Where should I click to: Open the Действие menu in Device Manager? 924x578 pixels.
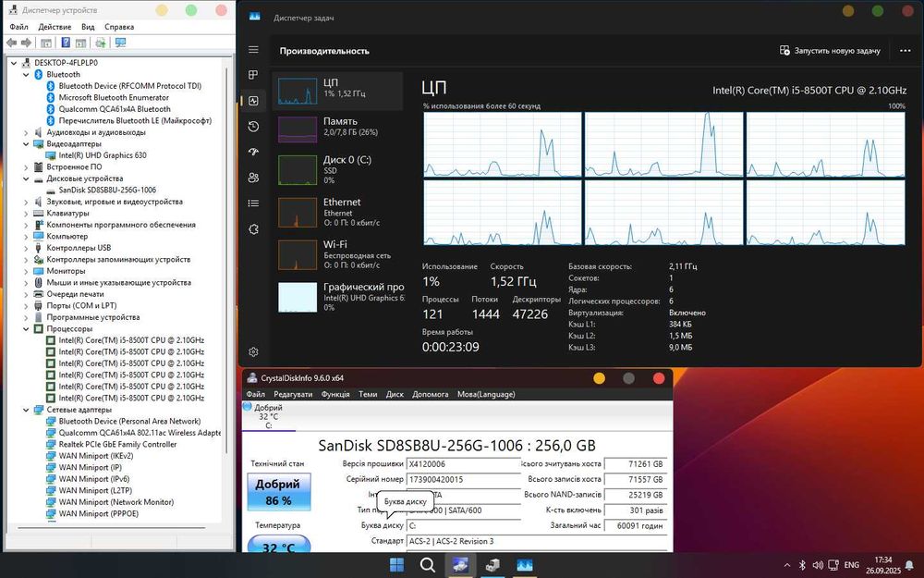(x=55, y=27)
